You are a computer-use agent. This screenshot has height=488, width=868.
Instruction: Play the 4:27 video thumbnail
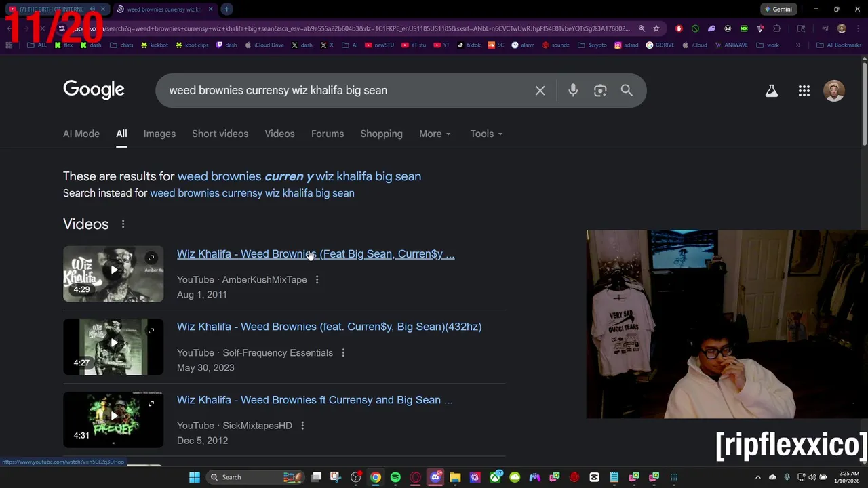(x=113, y=346)
